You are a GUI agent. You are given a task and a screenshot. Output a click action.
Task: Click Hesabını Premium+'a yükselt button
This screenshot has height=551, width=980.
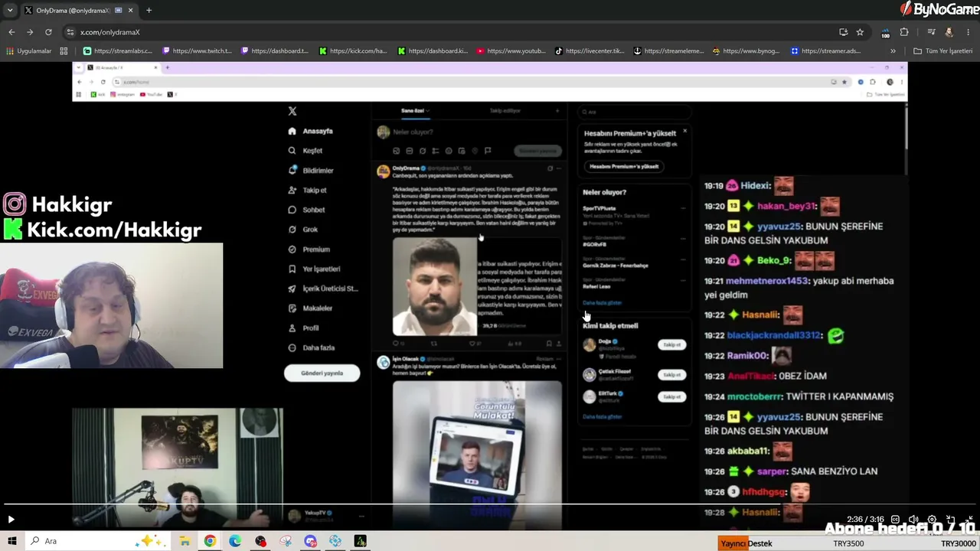click(x=624, y=166)
